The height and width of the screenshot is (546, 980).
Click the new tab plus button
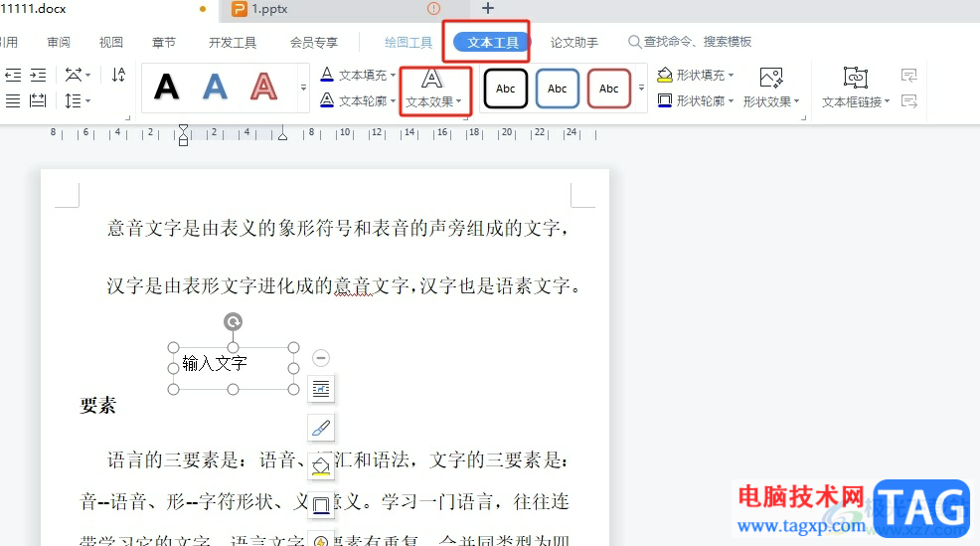[488, 8]
